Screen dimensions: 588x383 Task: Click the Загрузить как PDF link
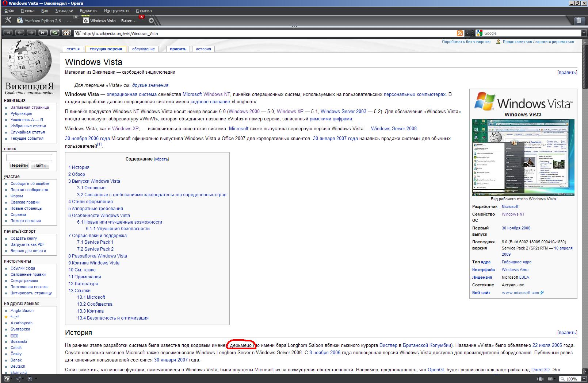point(27,244)
